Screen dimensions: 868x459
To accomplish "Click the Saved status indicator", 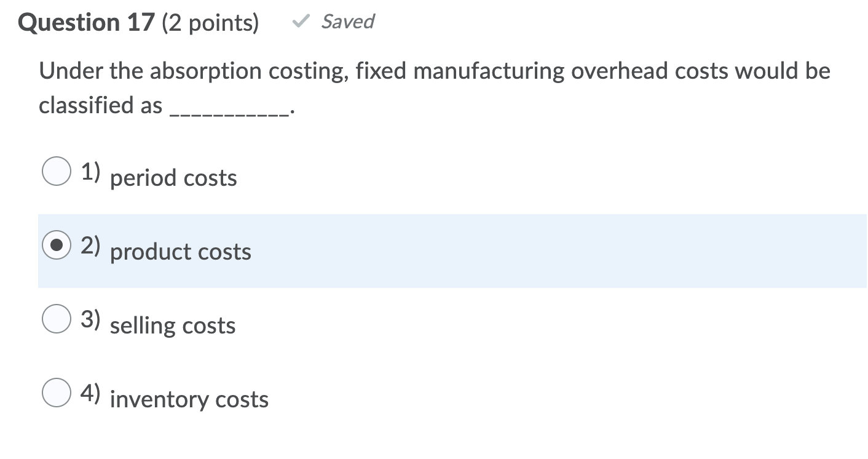I will point(347,22).
